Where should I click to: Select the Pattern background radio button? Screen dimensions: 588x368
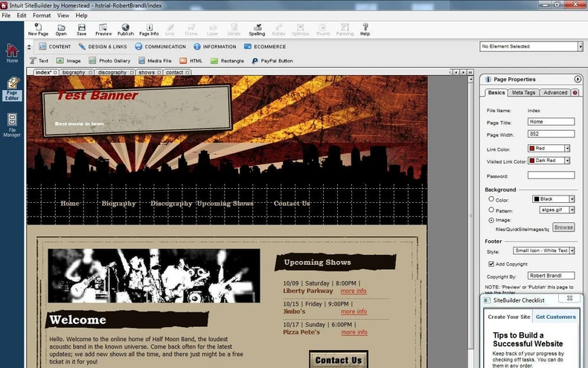pyautogui.click(x=491, y=210)
